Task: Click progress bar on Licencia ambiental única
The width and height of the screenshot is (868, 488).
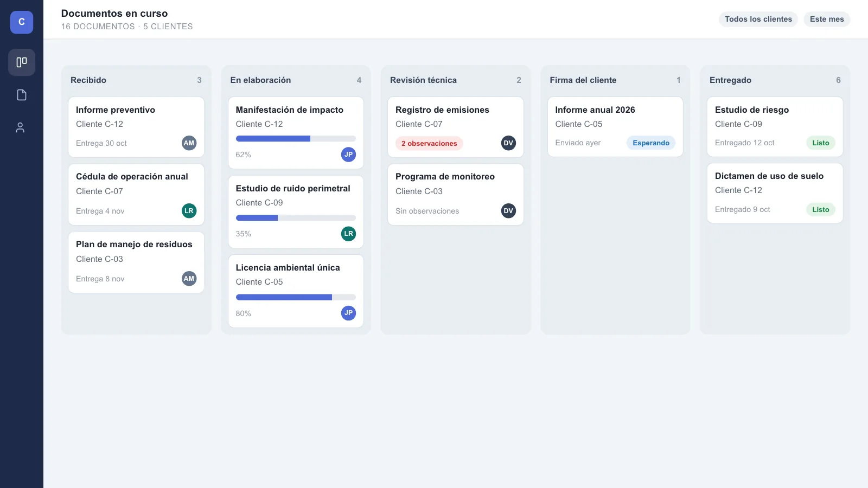Action: pos(296,297)
